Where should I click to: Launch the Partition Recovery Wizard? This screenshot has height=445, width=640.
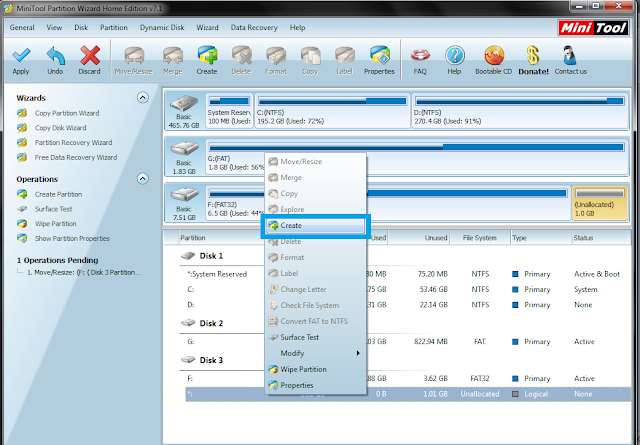point(73,142)
